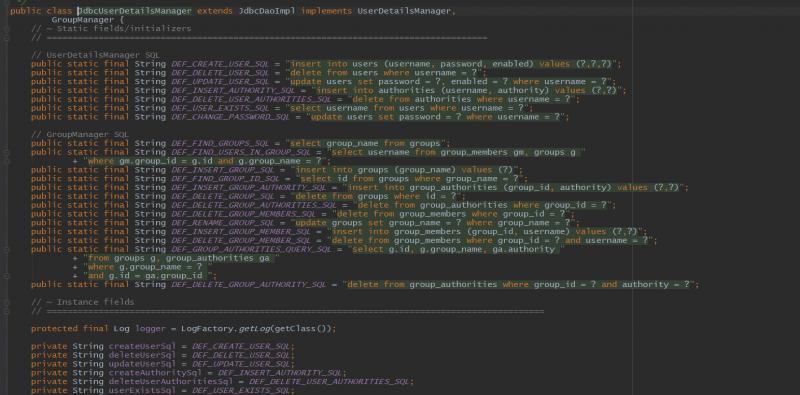Click the constant DEF_FIND_GROUPS_SQL
The width and height of the screenshot is (800, 395).
coord(220,143)
